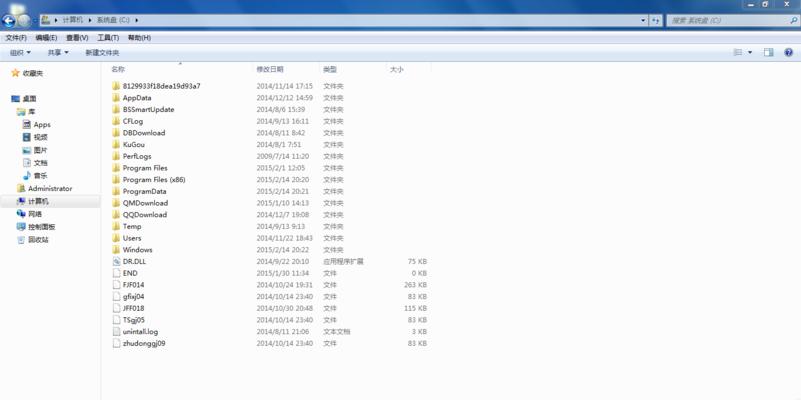The height and width of the screenshot is (400, 801).
Task: Open the 工具(T) menu
Action: coord(108,38)
